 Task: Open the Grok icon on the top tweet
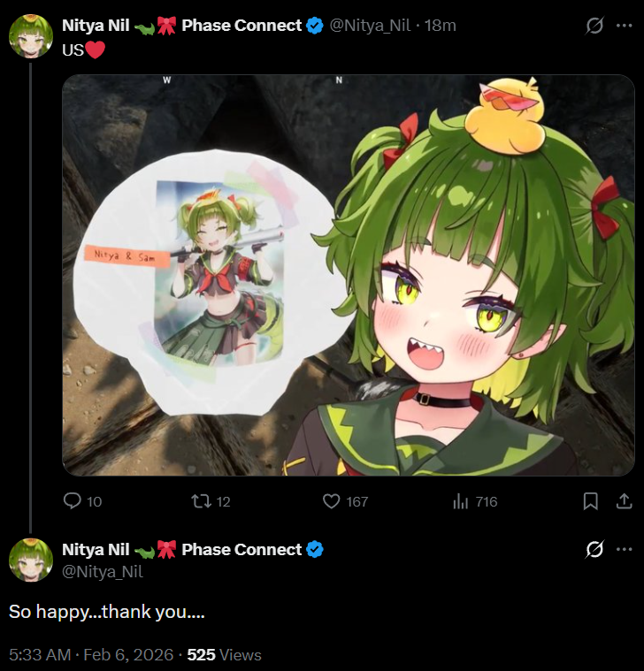pyautogui.click(x=594, y=26)
